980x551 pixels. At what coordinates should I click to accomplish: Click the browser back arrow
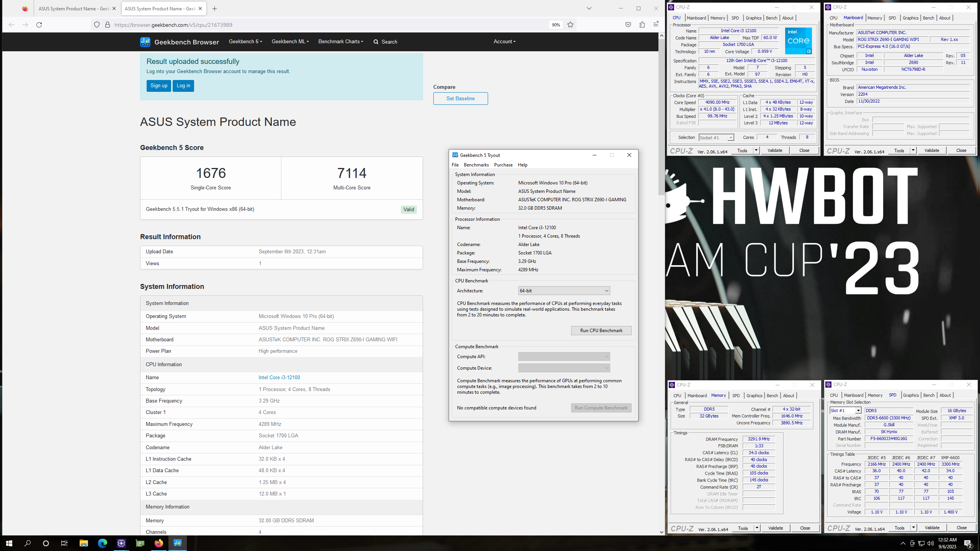point(11,25)
